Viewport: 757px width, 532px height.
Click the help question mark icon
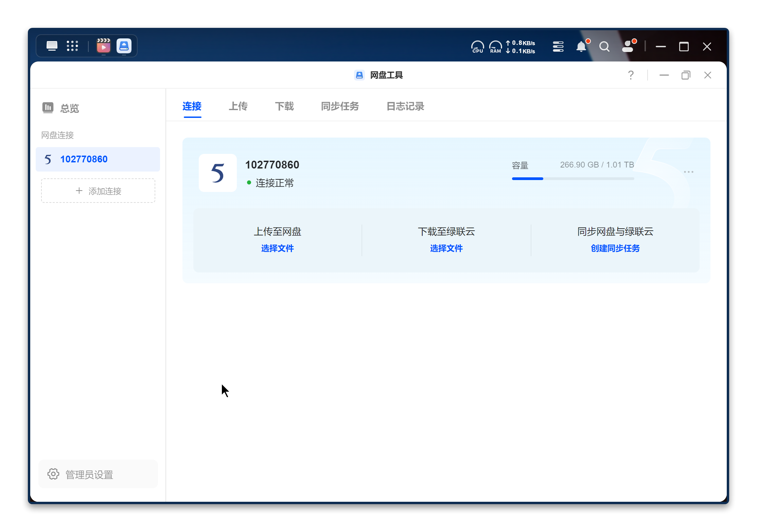[x=631, y=75]
